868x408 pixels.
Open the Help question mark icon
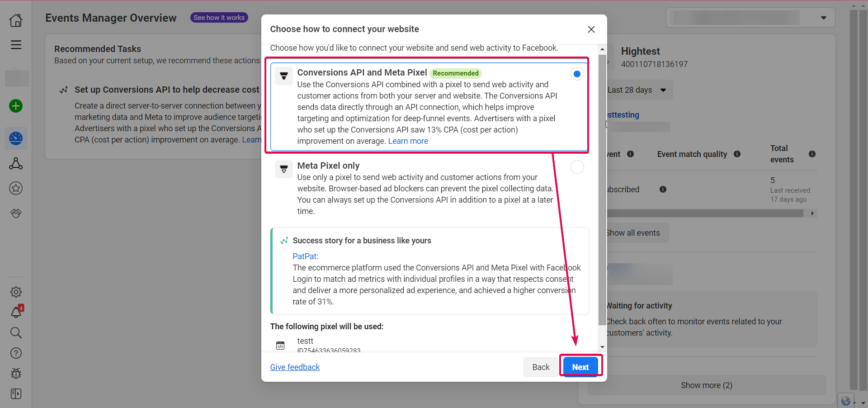tap(16, 353)
